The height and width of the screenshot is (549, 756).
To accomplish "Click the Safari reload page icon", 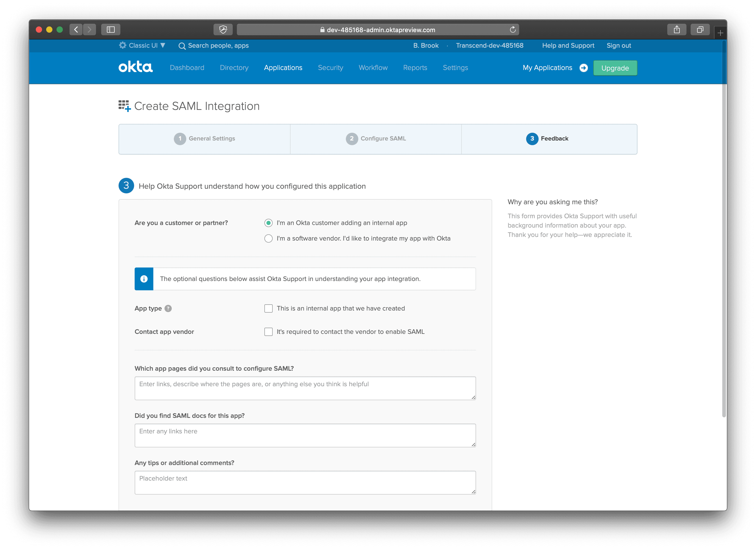I will 513,30.
